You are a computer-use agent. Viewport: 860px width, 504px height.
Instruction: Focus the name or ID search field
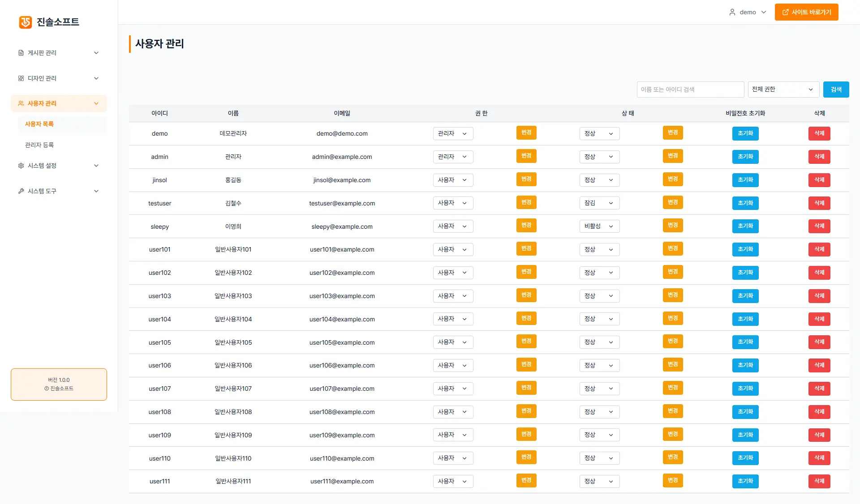[690, 90]
